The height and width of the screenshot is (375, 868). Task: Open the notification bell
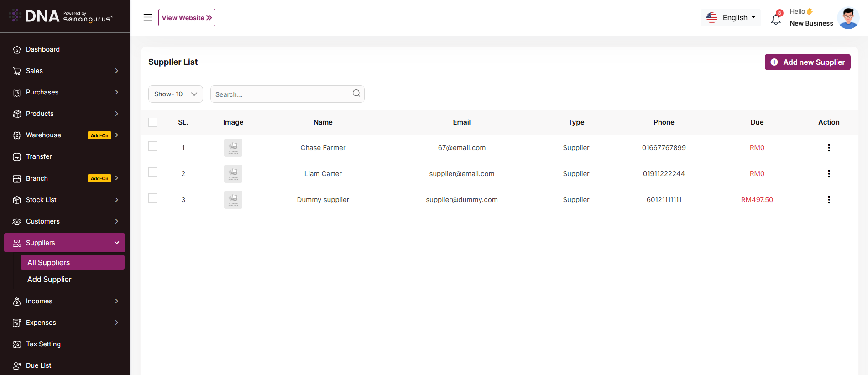[776, 19]
